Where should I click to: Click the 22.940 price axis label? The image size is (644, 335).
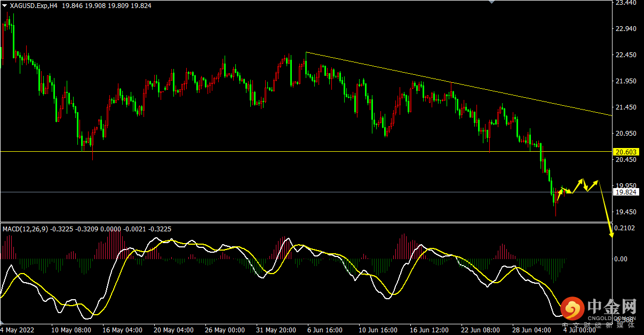coord(626,29)
